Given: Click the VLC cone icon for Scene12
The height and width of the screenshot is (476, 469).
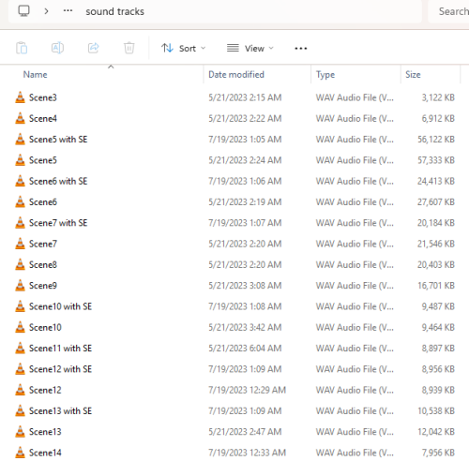Looking at the screenshot, I should [20, 390].
